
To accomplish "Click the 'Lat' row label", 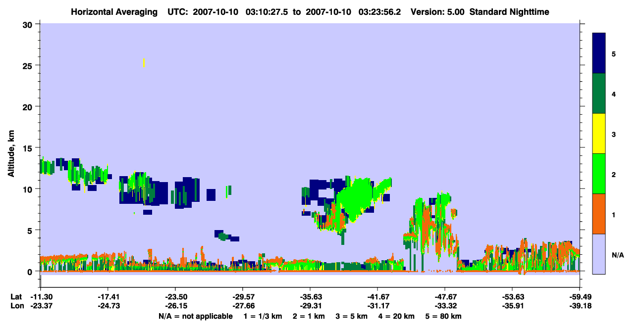I will click(x=16, y=297).
